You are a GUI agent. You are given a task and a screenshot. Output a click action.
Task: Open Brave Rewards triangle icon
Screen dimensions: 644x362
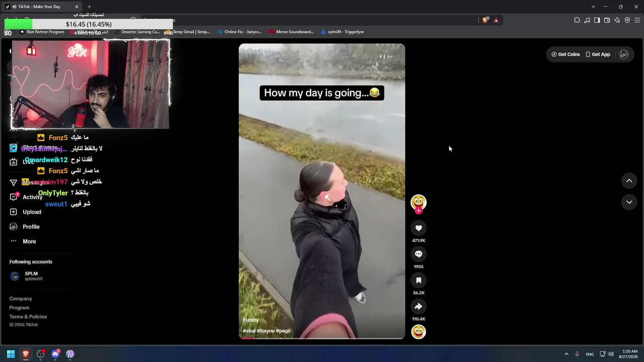(x=496, y=20)
